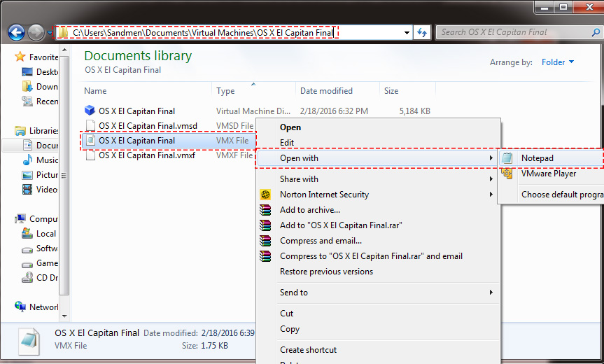This screenshot has height=364, width=604.
Task: Choose Notepad from Open with submenu
Action: pyautogui.click(x=552, y=158)
